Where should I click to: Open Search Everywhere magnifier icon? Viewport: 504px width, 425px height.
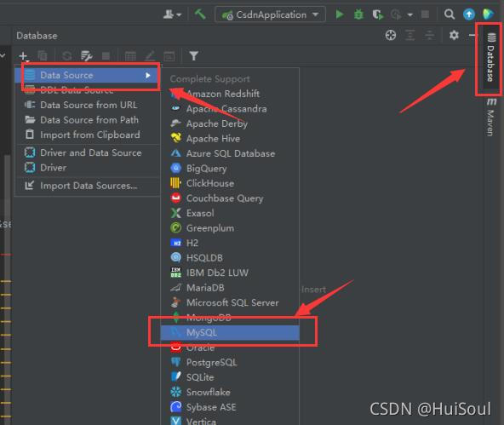click(x=449, y=14)
